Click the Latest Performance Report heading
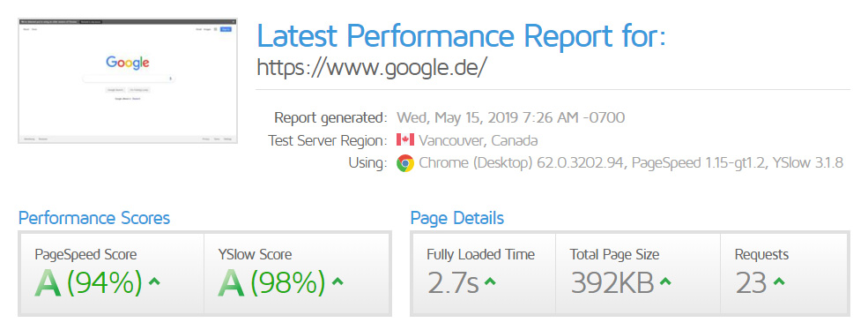Image resolution: width=868 pixels, height=330 pixels. tap(462, 35)
